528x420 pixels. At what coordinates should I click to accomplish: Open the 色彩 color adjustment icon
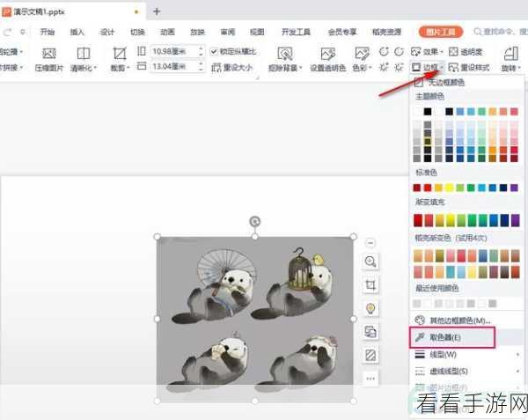362,54
